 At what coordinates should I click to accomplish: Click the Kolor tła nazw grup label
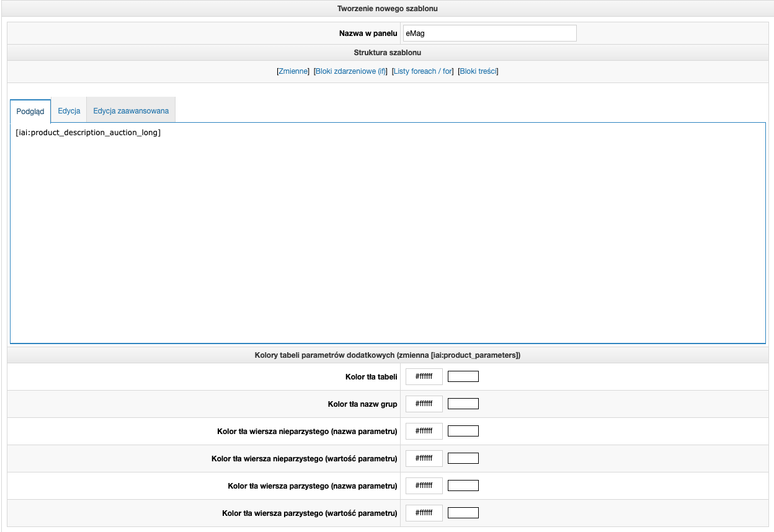[x=363, y=404]
